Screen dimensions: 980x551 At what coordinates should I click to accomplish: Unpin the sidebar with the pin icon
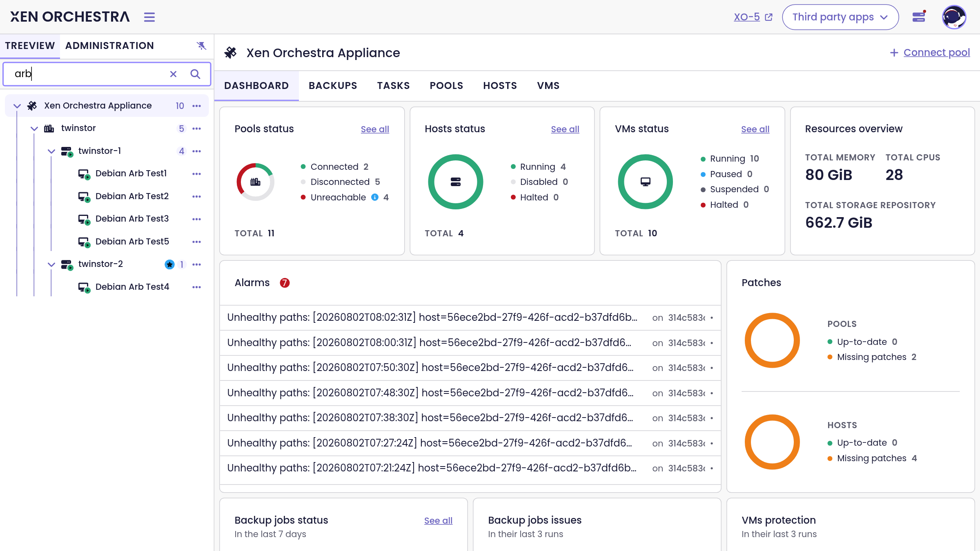point(201,46)
